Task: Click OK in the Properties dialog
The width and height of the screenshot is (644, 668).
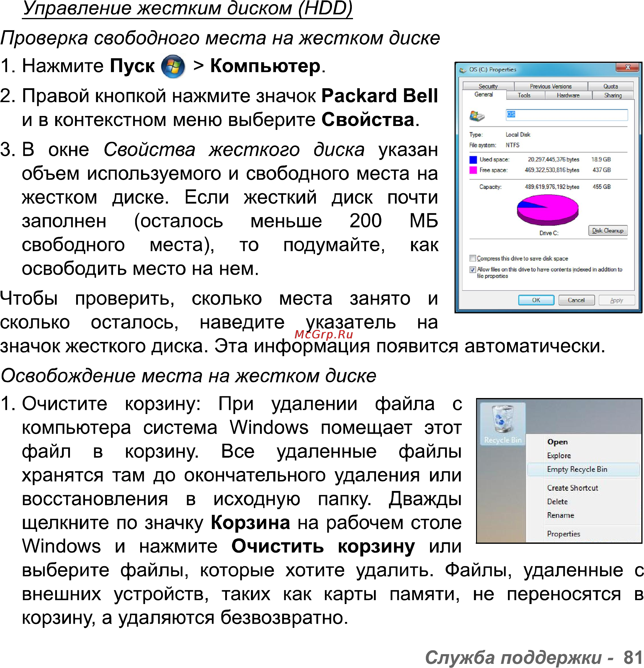Action: (536, 300)
